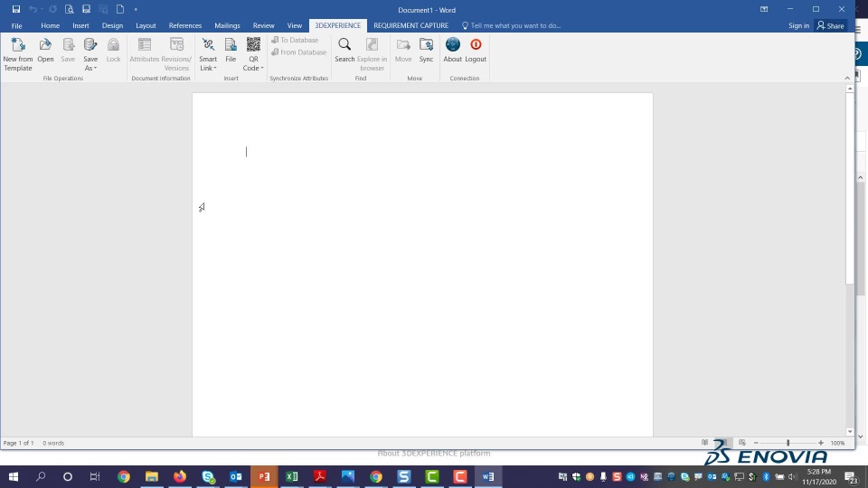The height and width of the screenshot is (488, 868).
Task: Switch to the Mailings tab
Action: [227, 25]
